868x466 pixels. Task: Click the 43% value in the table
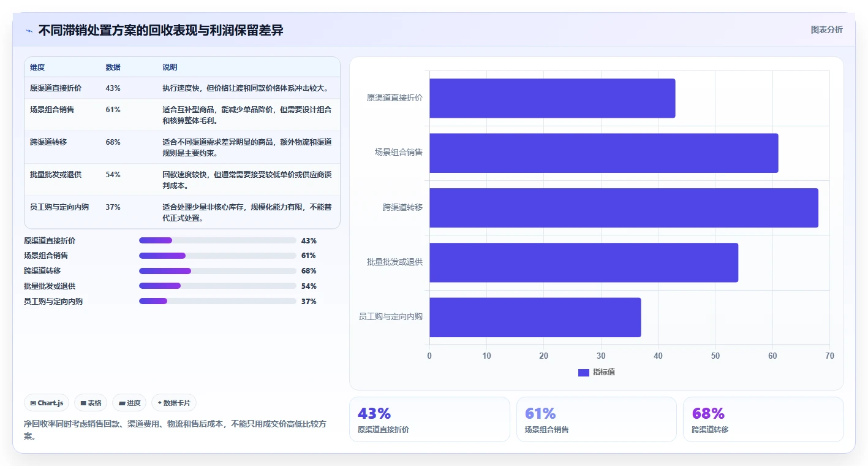tap(113, 88)
